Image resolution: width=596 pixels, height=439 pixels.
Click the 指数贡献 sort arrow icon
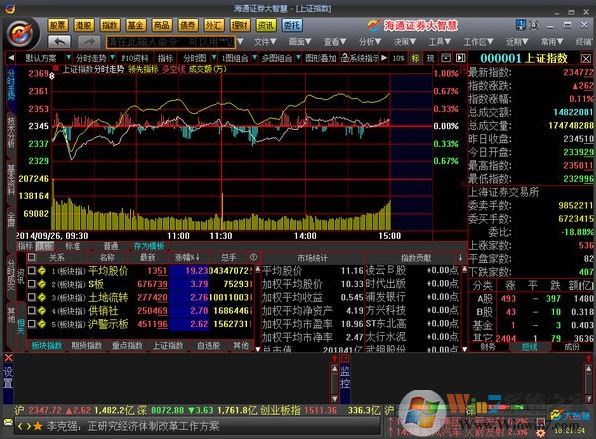click(460, 258)
